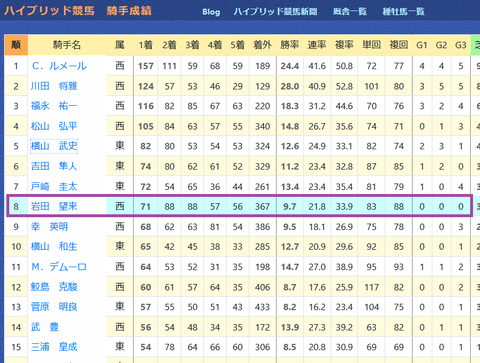Sort by the 2着 column header
480x363 pixels.
pyautogui.click(x=169, y=45)
